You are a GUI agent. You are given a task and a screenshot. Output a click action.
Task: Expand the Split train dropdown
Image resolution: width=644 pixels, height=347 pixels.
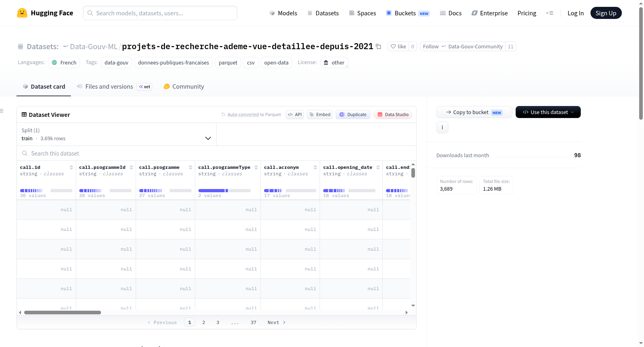pyautogui.click(x=117, y=134)
